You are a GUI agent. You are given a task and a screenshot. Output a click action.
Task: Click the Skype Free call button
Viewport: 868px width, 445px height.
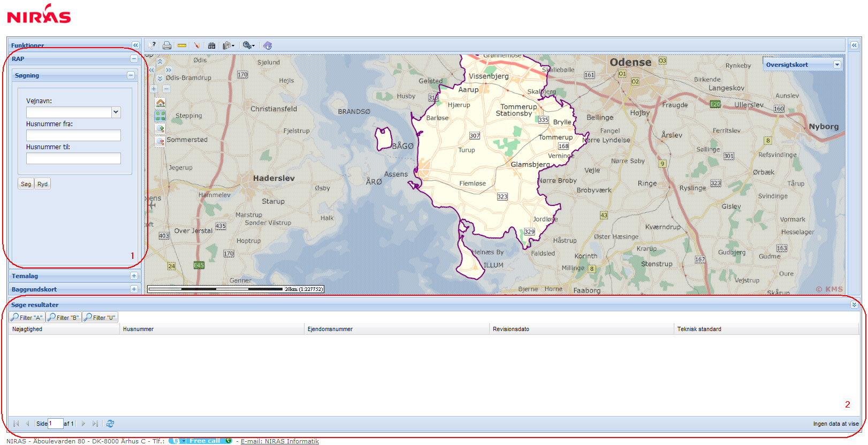201,441
